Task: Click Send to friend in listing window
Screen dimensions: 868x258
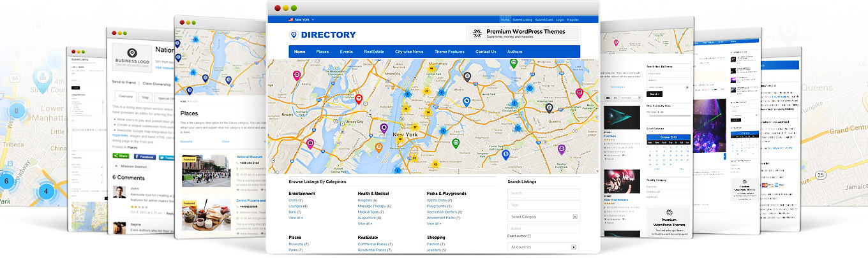Action: tap(124, 82)
